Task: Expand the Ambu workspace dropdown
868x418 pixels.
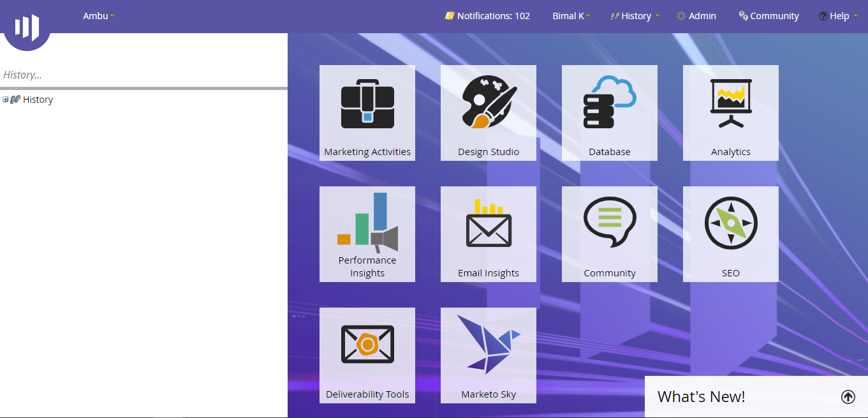Action: (x=98, y=16)
